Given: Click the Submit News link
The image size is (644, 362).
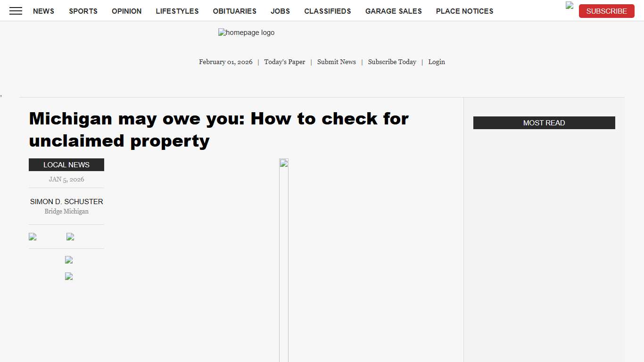Looking at the screenshot, I should pos(336,62).
